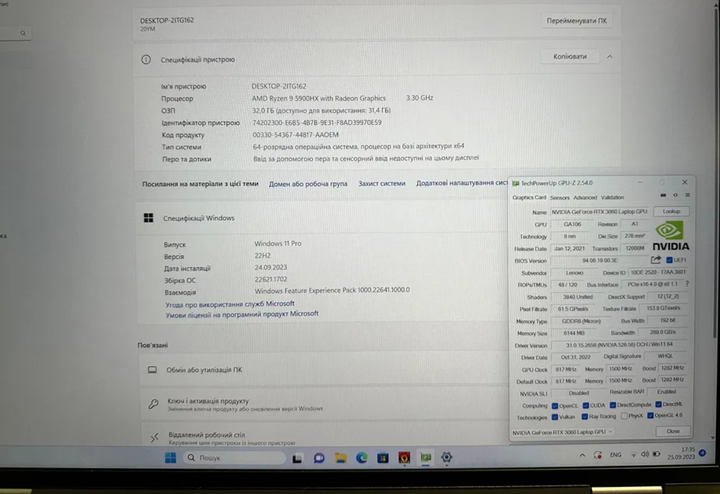
Task: Click Bus Interface question mark icon
Action: pyautogui.click(x=687, y=284)
